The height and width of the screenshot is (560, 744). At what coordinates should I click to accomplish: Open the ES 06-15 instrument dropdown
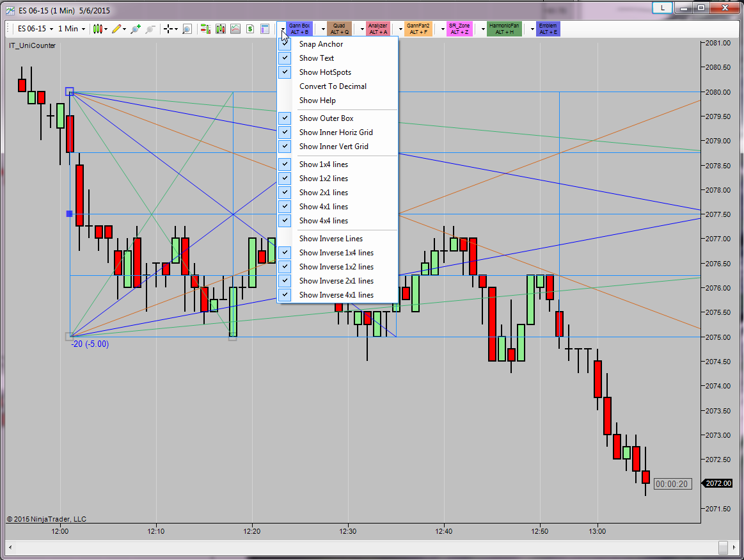(x=36, y=29)
